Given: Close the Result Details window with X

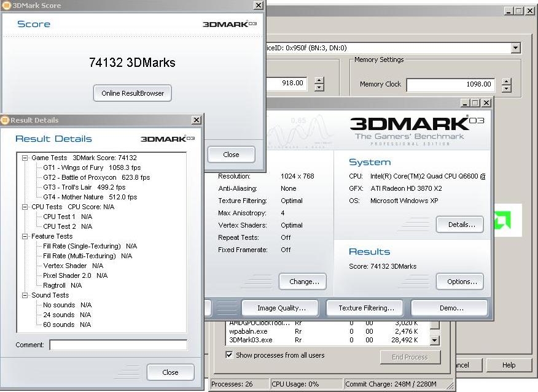Looking at the screenshot, I should (x=197, y=120).
